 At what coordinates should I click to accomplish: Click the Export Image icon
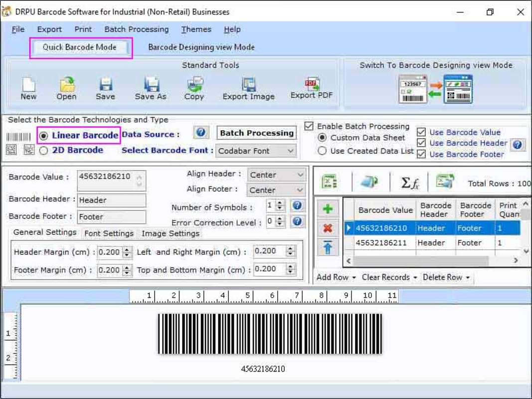(248, 85)
